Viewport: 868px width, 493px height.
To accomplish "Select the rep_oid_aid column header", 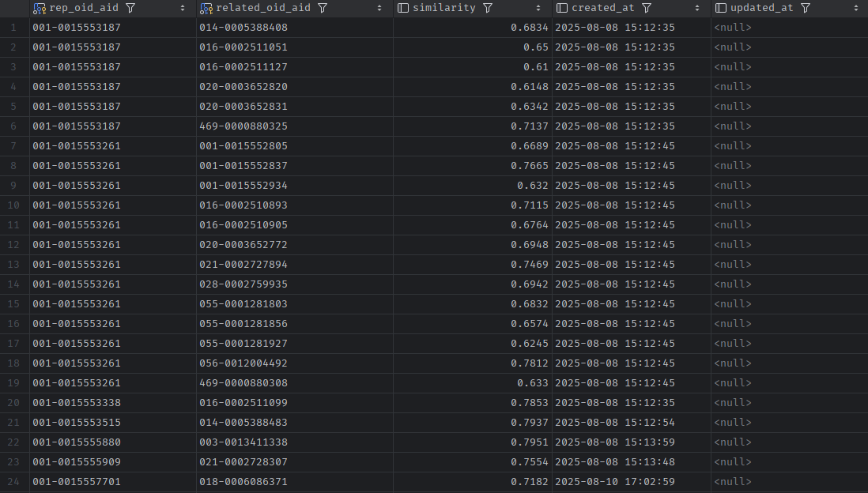I will click(x=113, y=9).
